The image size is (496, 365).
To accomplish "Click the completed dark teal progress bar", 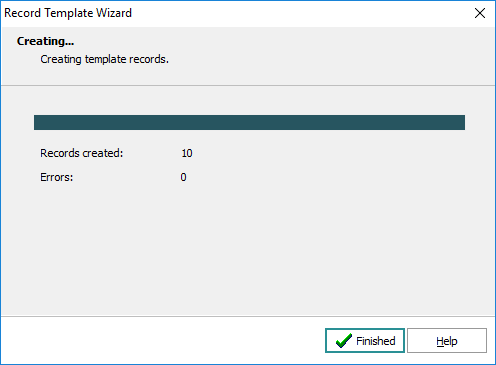I will (x=249, y=122).
